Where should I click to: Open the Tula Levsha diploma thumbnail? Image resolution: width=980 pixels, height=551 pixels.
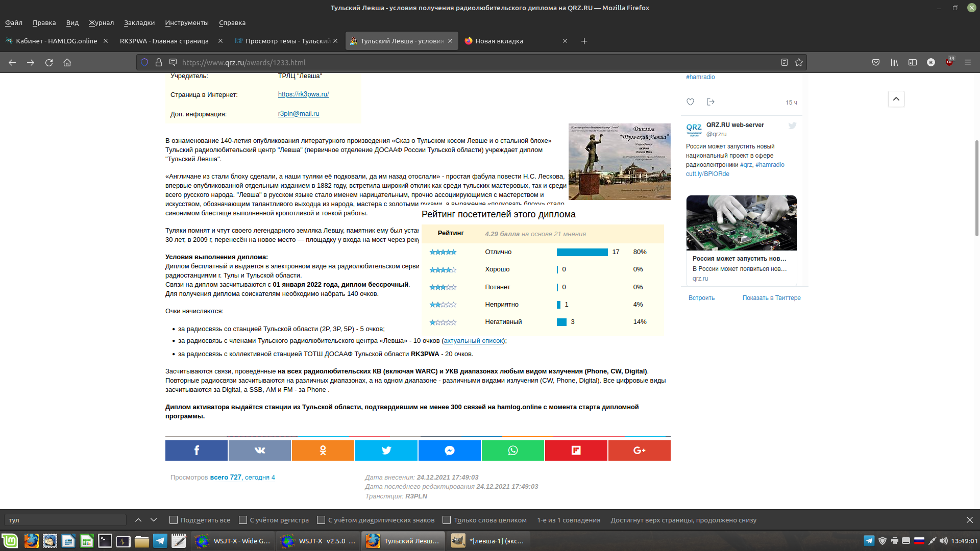(x=620, y=161)
